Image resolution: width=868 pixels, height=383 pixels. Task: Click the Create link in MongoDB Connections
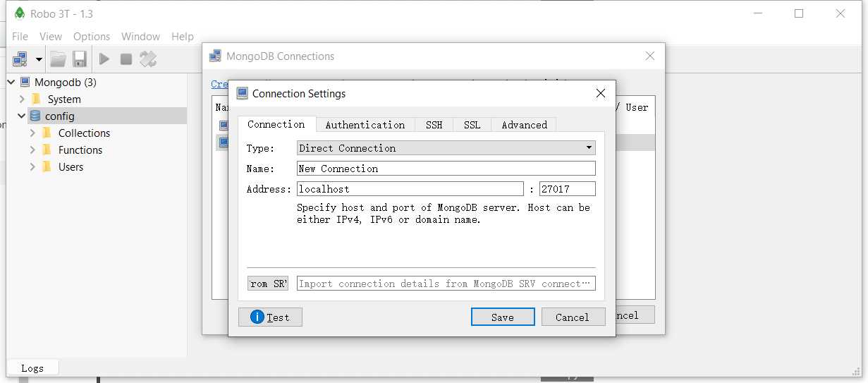[x=219, y=84]
